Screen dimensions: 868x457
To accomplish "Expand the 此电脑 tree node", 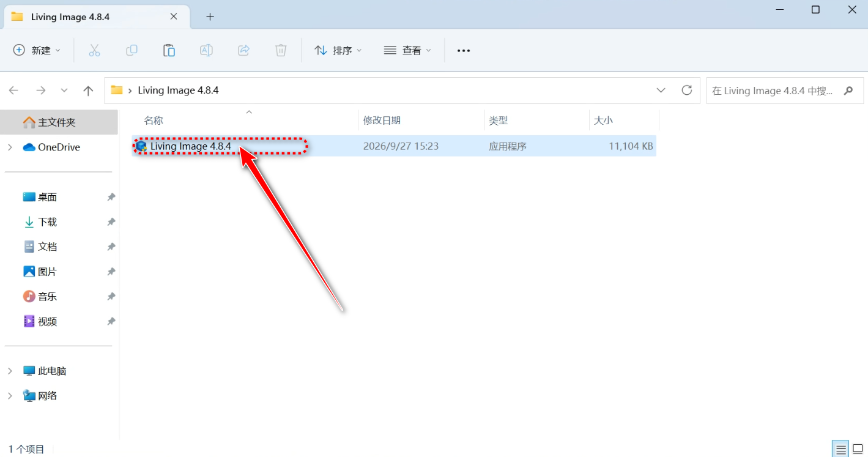I will click(x=10, y=371).
